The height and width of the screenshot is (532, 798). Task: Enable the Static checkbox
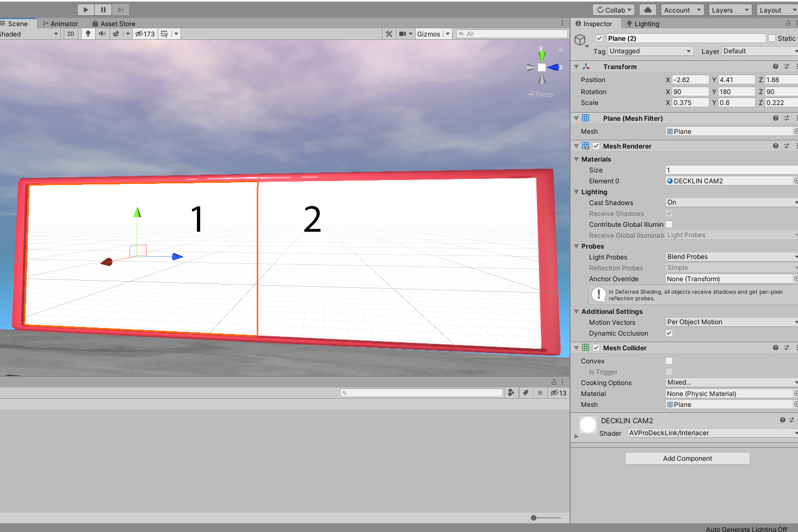click(771, 38)
